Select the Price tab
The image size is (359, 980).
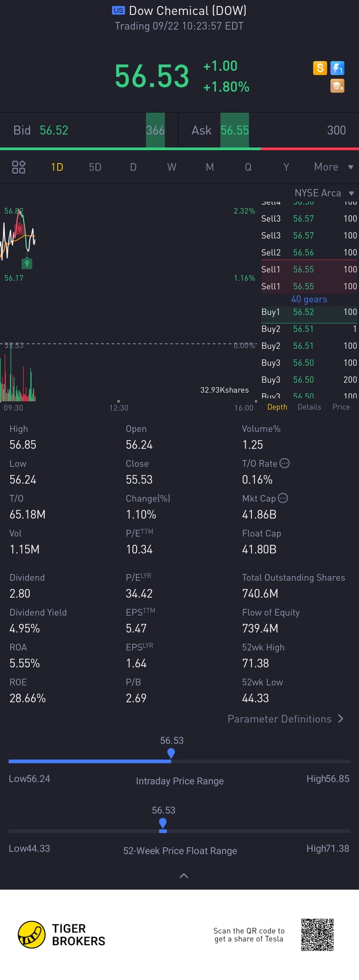coord(341,407)
